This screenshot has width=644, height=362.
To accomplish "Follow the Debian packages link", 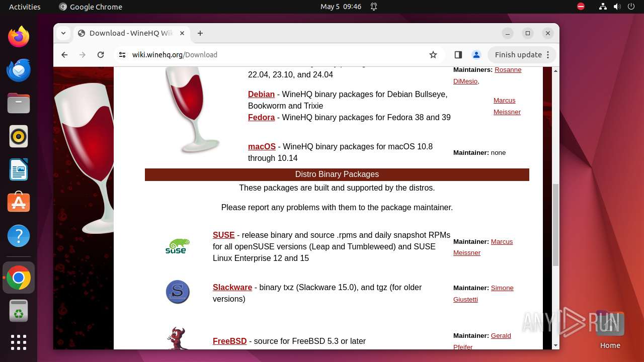I will (x=261, y=94).
